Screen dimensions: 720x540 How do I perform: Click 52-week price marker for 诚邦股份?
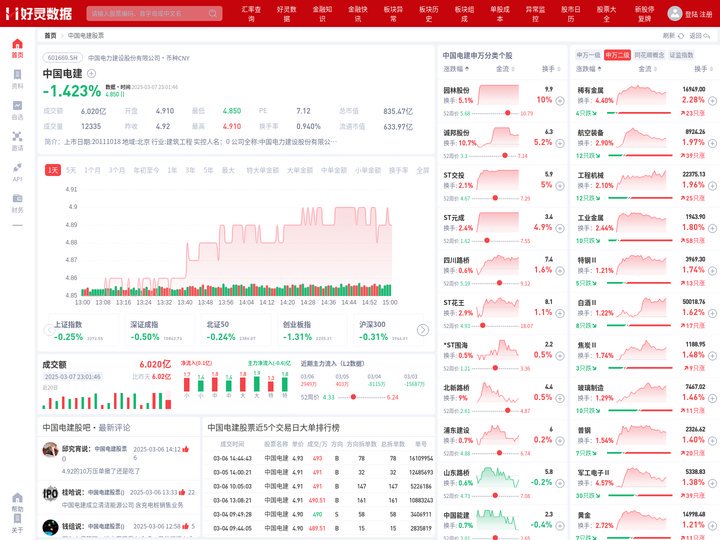[x=505, y=156]
